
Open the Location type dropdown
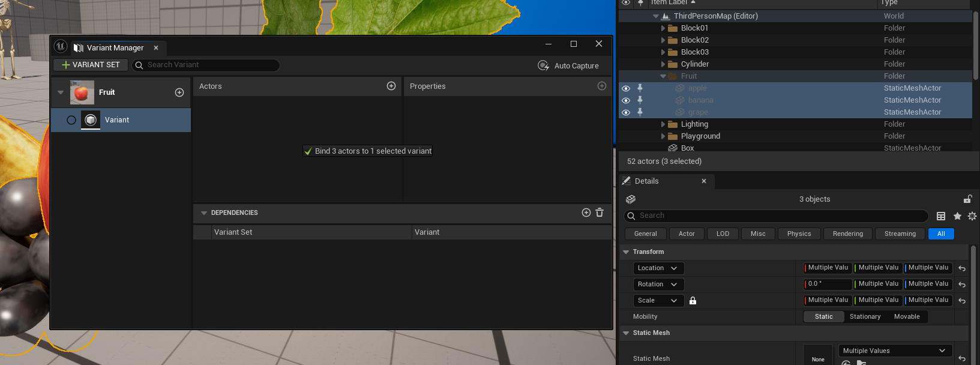coord(658,268)
